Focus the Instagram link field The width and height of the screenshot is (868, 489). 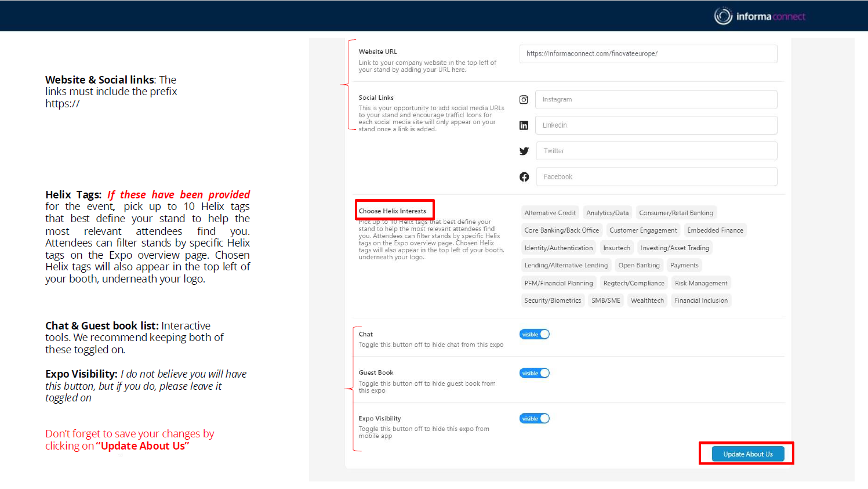coord(656,100)
